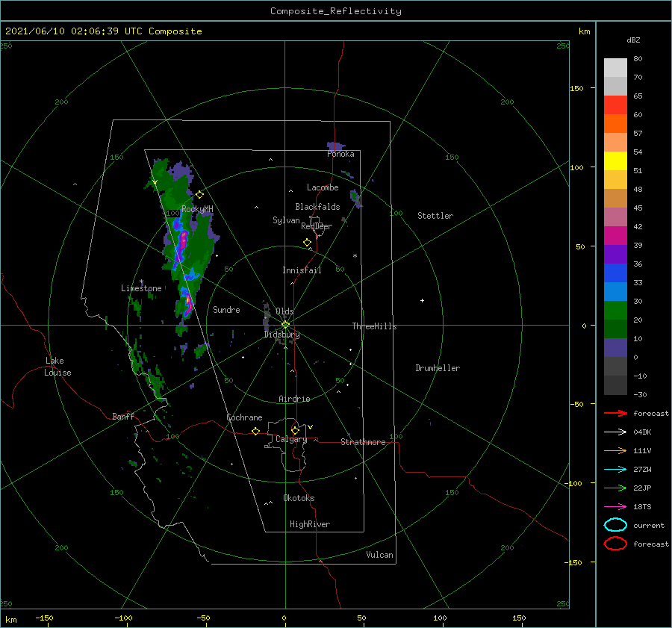Click the HighRiver city label
The image size is (672, 628).
(310, 524)
